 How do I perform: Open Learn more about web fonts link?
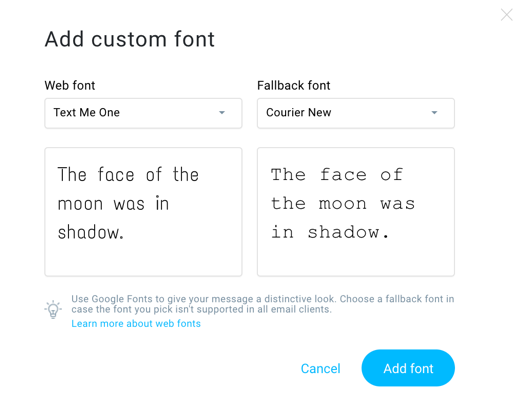[x=136, y=323]
